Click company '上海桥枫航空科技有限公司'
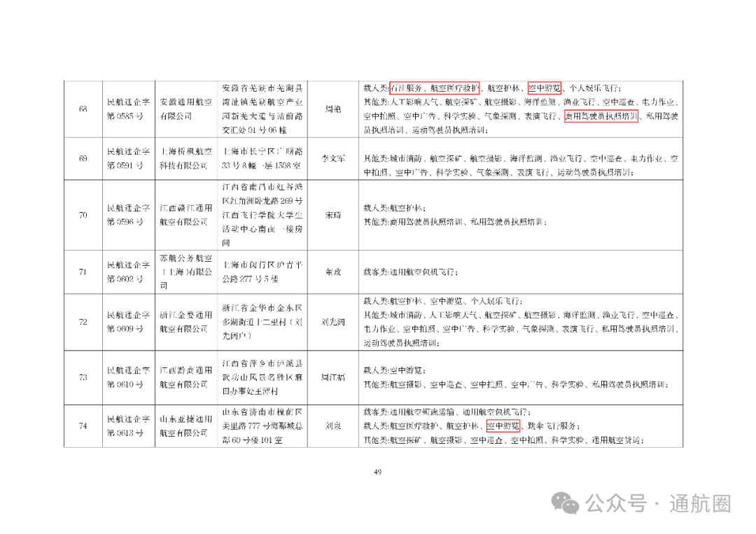The width and height of the screenshot is (756, 534). click(x=185, y=159)
